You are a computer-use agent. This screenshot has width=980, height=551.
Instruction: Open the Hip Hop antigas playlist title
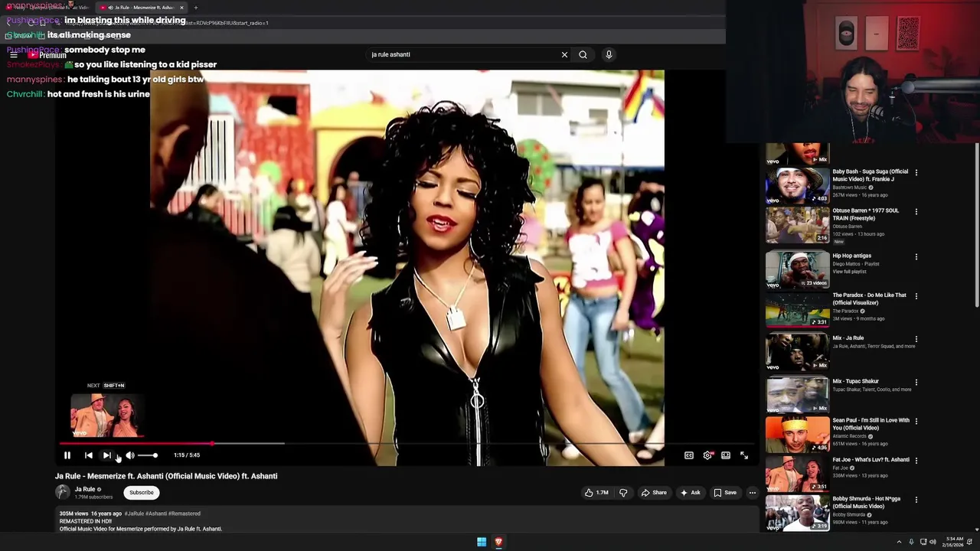click(851, 256)
